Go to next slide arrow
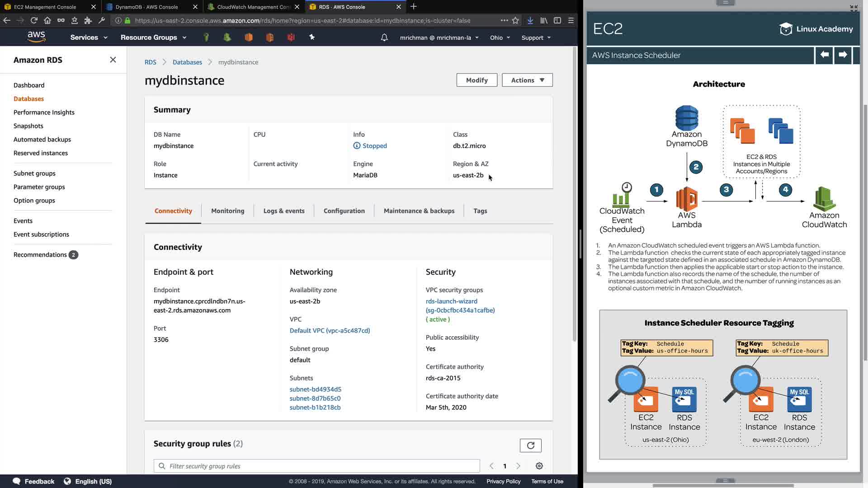 [843, 55]
